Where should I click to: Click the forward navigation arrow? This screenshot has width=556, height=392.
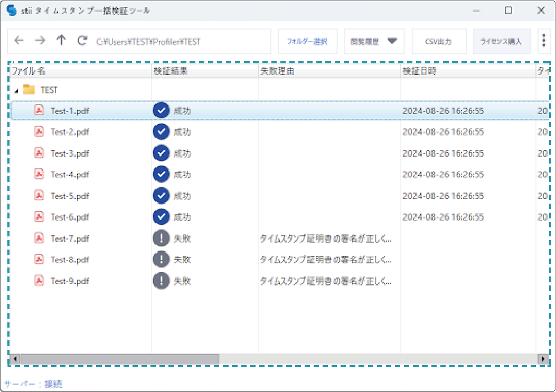(x=40, y=41)
